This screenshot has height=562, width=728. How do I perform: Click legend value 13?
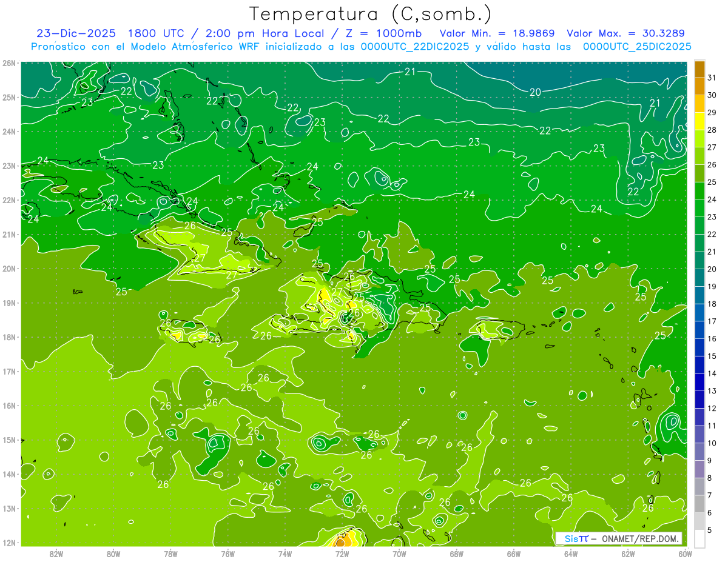tap(712, 391)
